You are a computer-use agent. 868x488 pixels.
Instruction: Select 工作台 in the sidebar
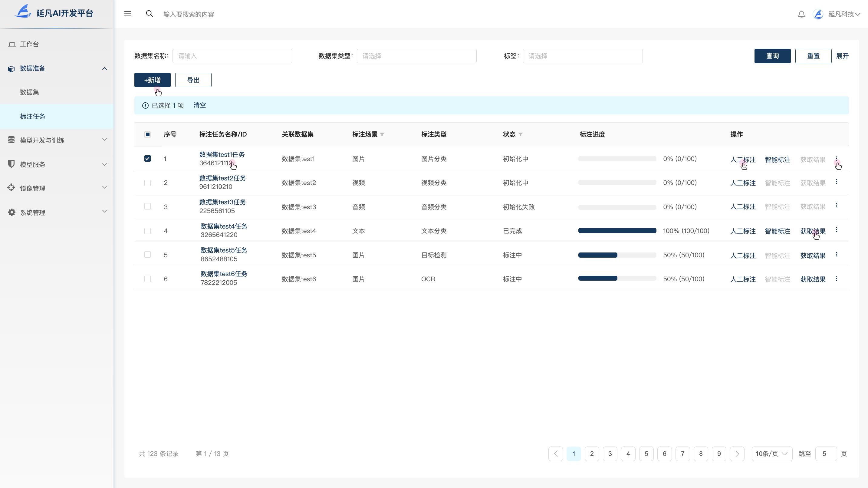click(x=29, y=44)
